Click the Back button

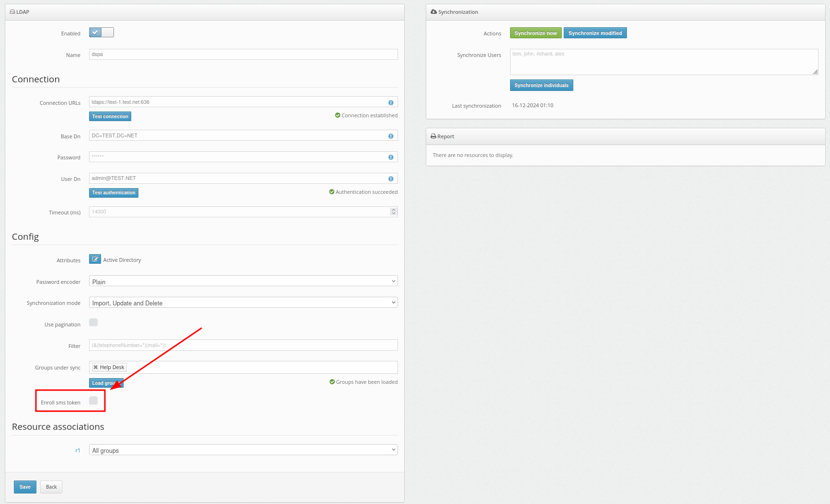click(x=51, y=487)
